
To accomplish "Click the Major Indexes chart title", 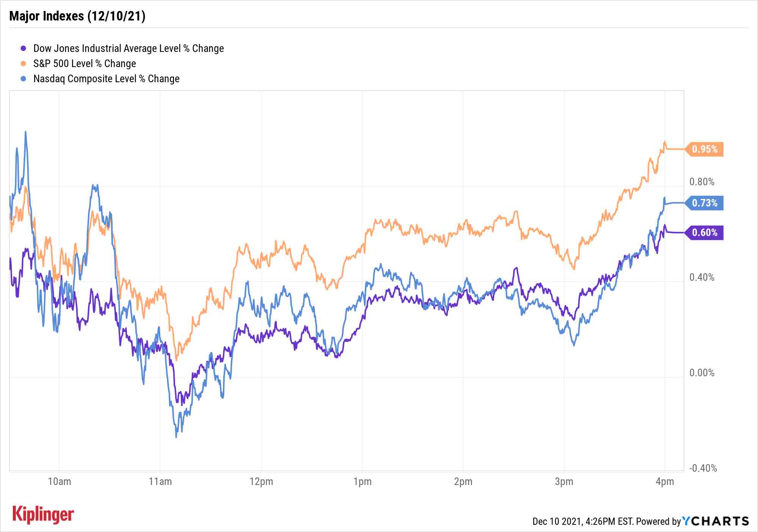I will (77, 16).
